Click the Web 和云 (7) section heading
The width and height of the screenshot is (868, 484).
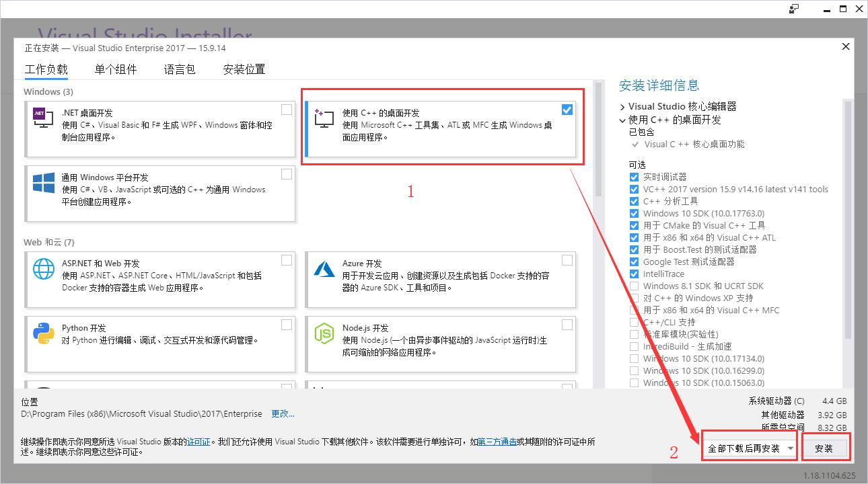(x=49, y=242)
